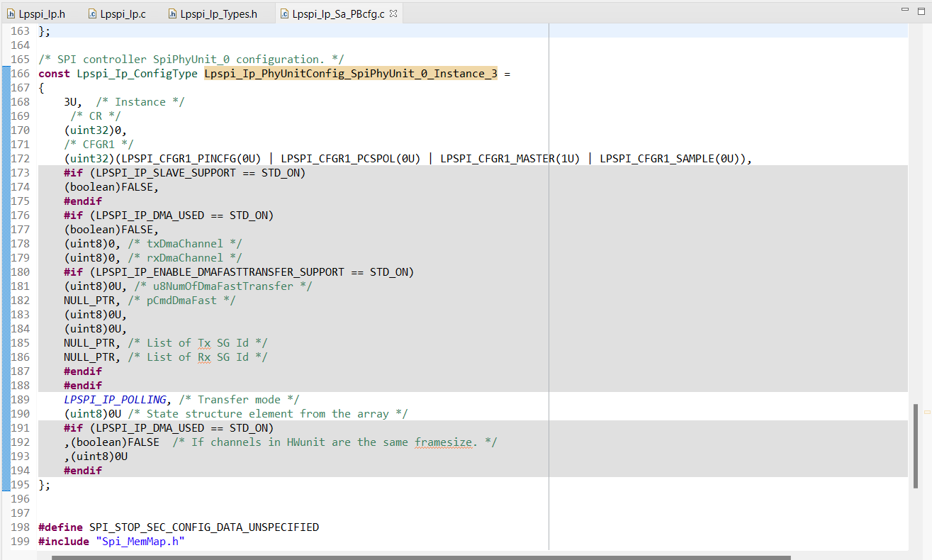
Task: Select the highlighted Lpspi_Ip_PhyUnitConfig_SpiPhyUnit_0_Instance_3 identifier
Action: click(x=350, y=73)
